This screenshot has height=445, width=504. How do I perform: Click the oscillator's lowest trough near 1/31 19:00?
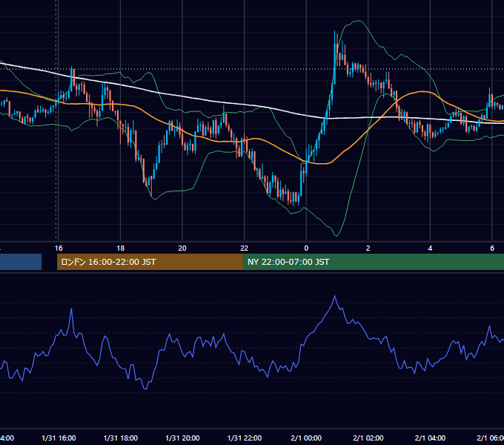tap(145, 389)
